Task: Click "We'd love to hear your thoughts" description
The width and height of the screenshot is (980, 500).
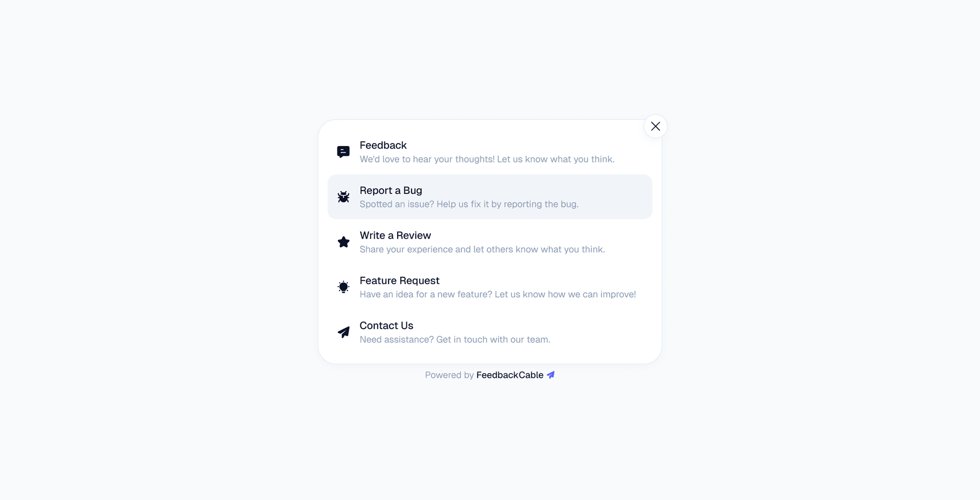Action: [487, 159]
